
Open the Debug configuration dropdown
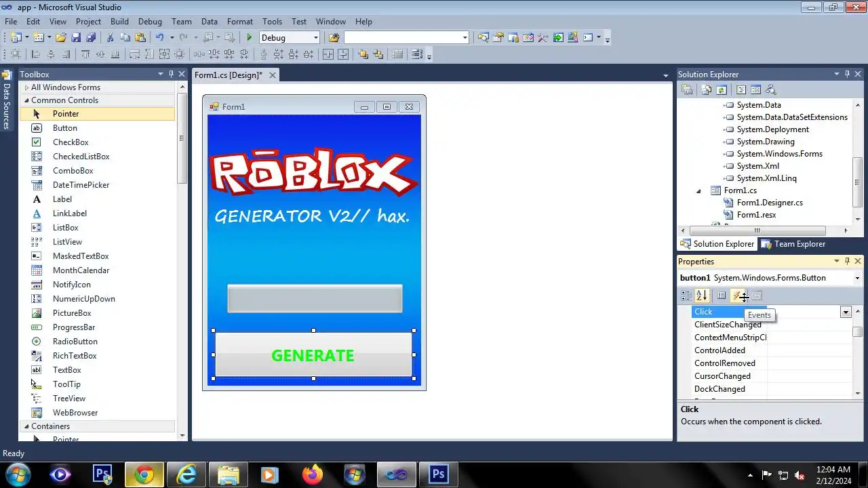(315, 38)
